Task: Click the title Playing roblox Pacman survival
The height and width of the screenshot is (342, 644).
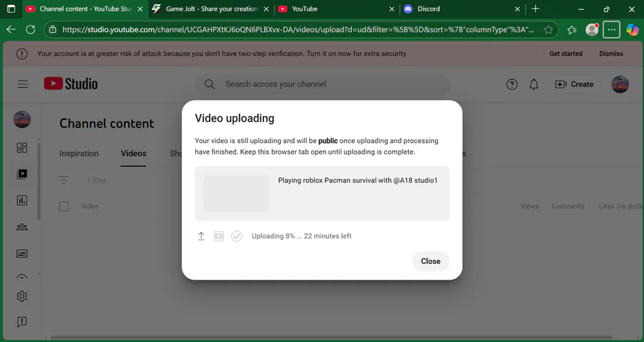Action: coord(358,180)
